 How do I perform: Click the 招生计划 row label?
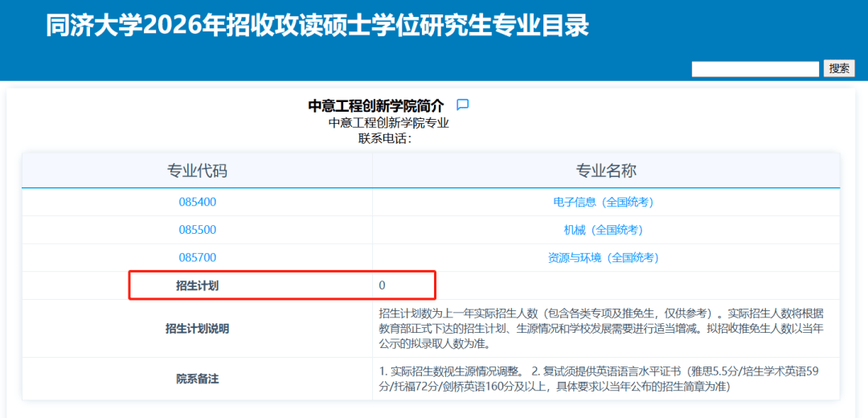[197, 285]
